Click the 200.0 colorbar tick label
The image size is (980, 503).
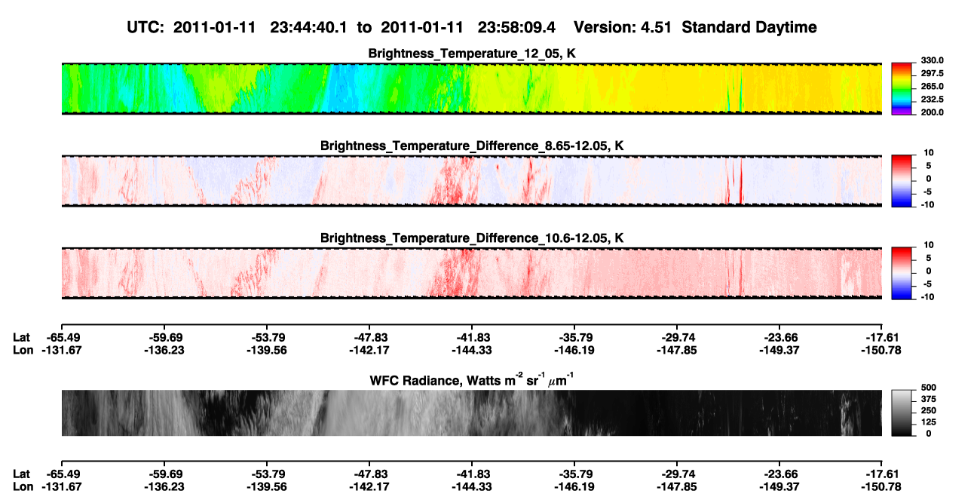point(931,112)
